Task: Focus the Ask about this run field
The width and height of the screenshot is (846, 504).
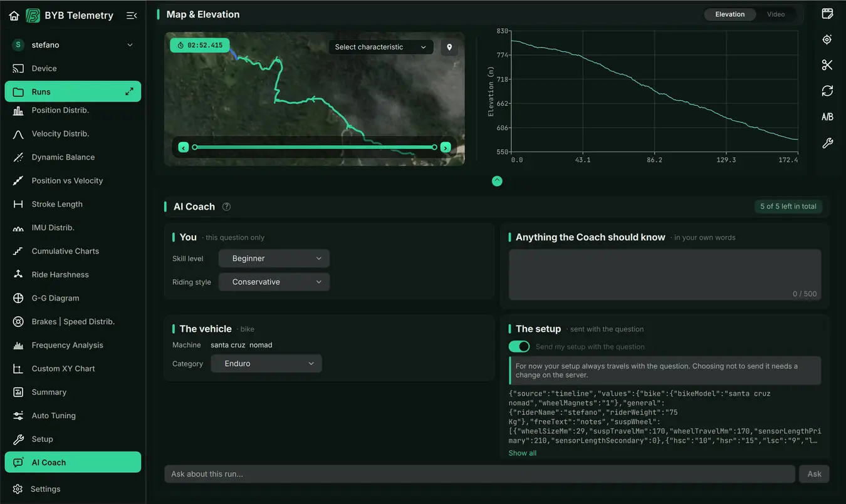Action: click(x=480, y=474)
